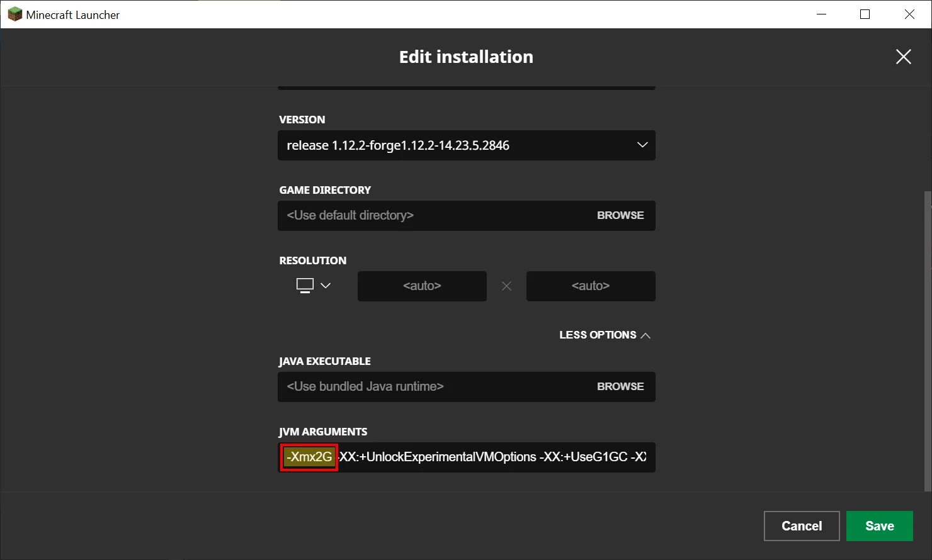Click the Resolution label
932x560 pixels.
coord(313,260)
